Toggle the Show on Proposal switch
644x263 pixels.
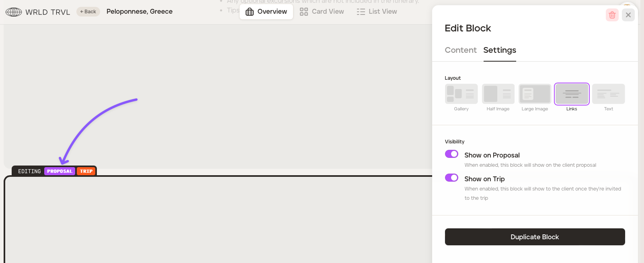(451, 154)
